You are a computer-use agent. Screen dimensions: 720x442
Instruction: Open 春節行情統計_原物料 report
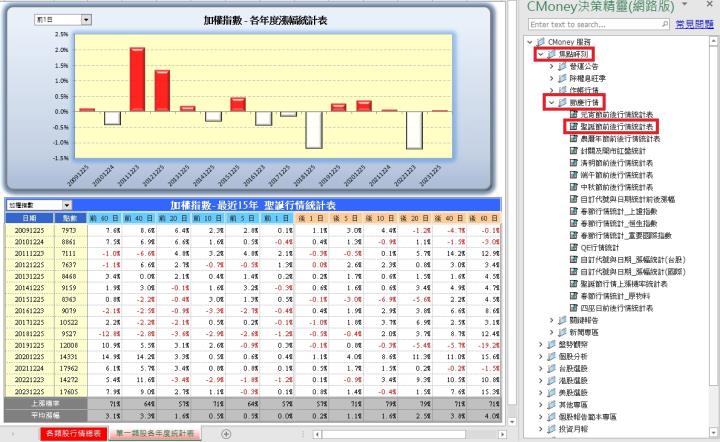(x=613, y=296)
